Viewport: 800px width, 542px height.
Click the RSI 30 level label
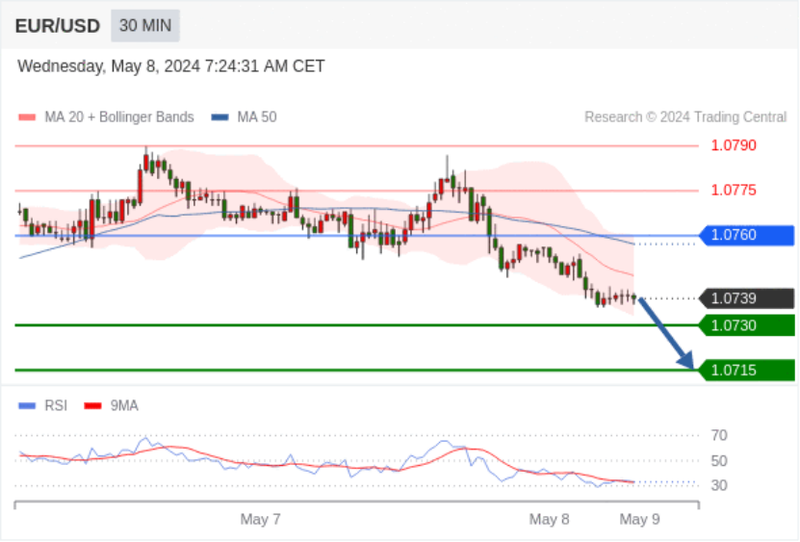tap(719, 485)
